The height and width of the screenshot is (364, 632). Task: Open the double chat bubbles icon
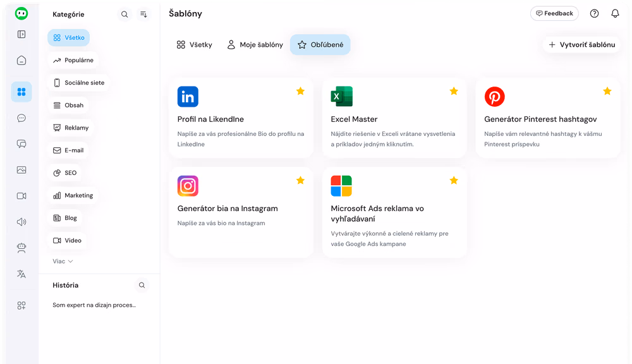coord(21,144)
